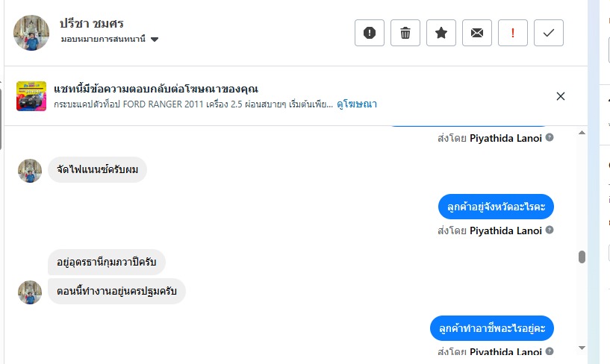Click the chat scrollbar thumb
The width and height of the screenshot is (610, 364).
tap(582, 257)
